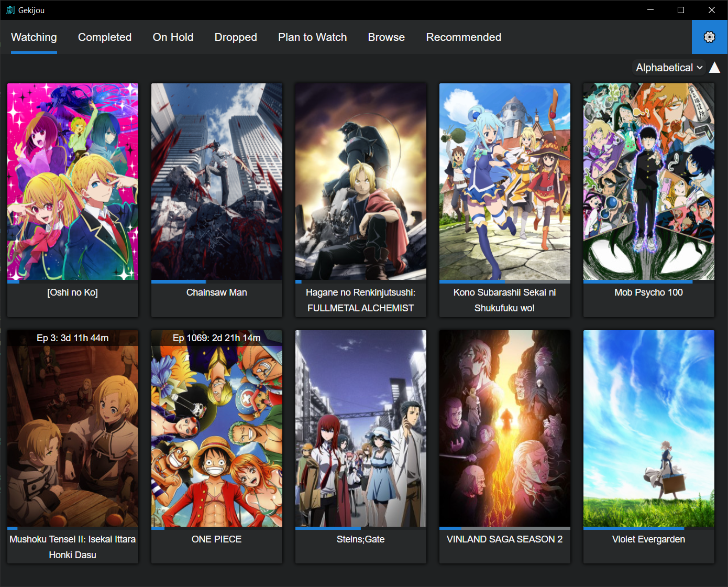Close the Gekijou window
This screenshot has width=728, height=587.
click(712, 10)
